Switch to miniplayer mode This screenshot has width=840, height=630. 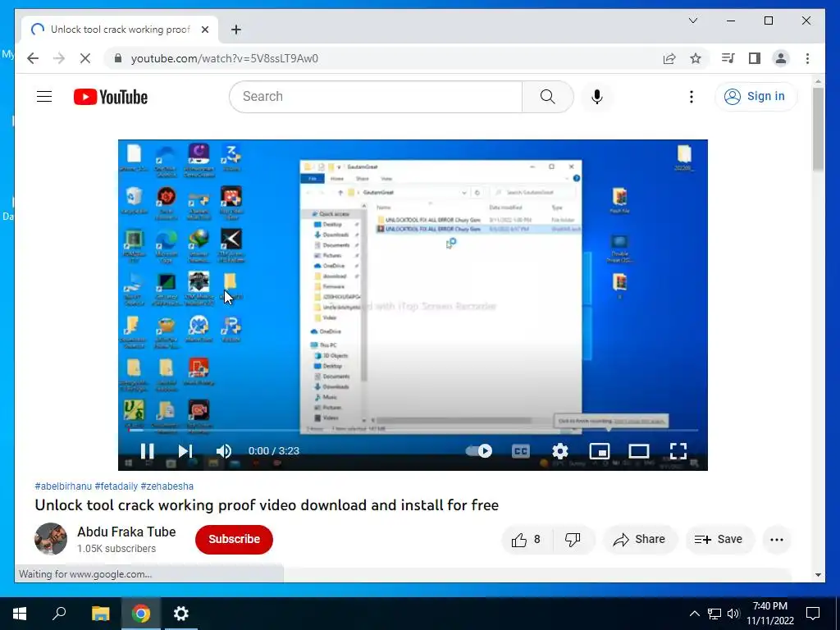(x=600, y=451)
